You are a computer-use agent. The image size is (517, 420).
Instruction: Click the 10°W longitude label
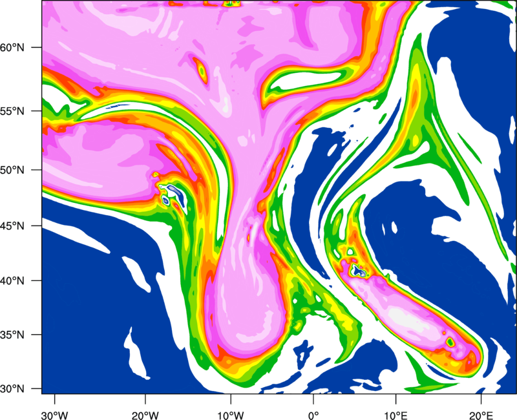tap(231, 415)
